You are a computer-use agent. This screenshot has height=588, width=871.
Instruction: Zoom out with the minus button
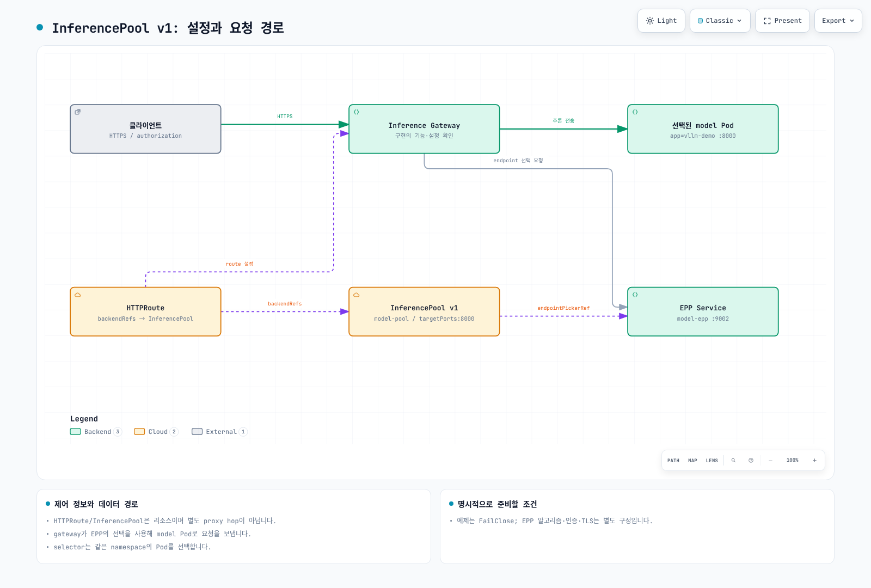tap(770, 461)
